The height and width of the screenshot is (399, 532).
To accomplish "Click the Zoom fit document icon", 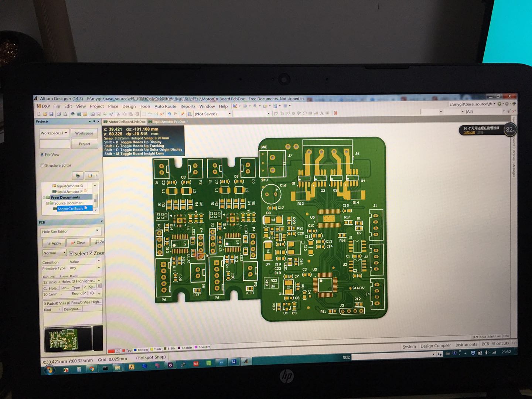I will 92,114.
